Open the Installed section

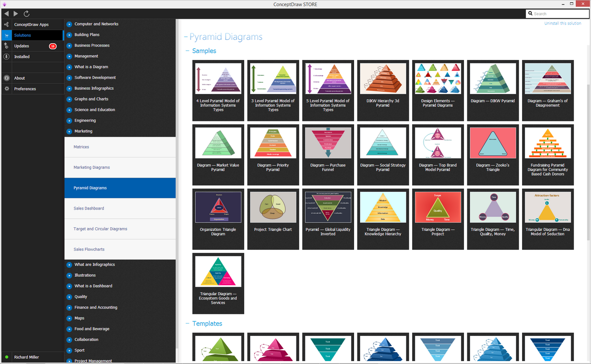[x=32, y=57]
